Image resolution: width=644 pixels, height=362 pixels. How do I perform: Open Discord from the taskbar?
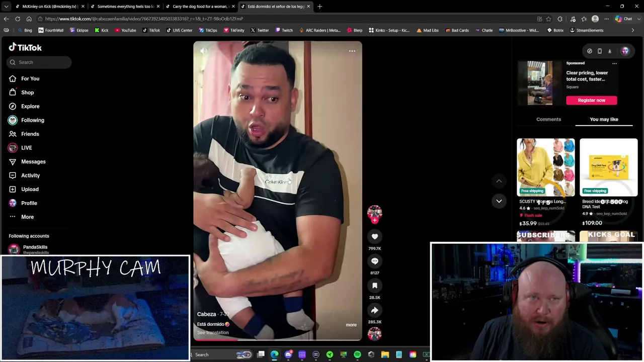(x=288, y=354)
